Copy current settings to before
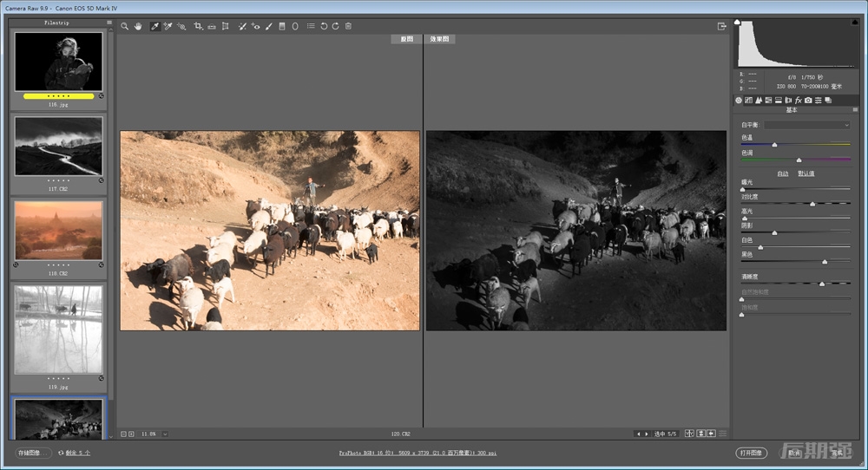The height and width of the screenshot is (470, 868). (x=712, y=434)
